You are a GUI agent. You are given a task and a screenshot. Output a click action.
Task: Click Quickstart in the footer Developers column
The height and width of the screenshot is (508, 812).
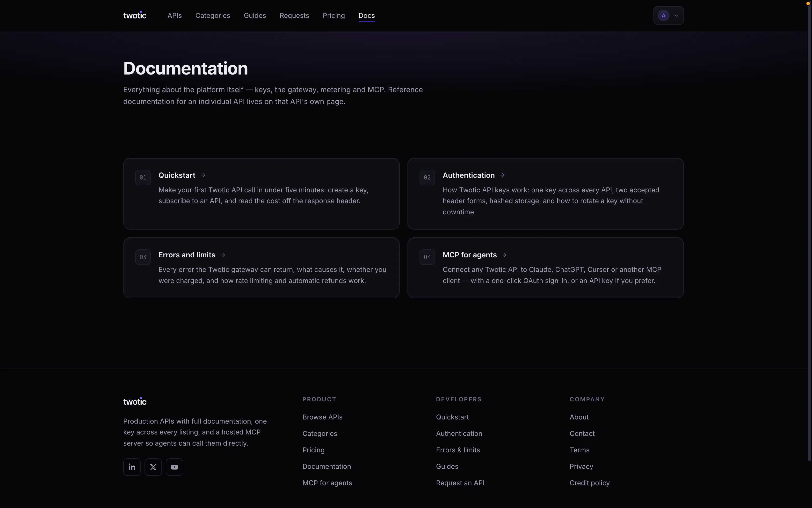pyautogui.click(x=452, y=417)
